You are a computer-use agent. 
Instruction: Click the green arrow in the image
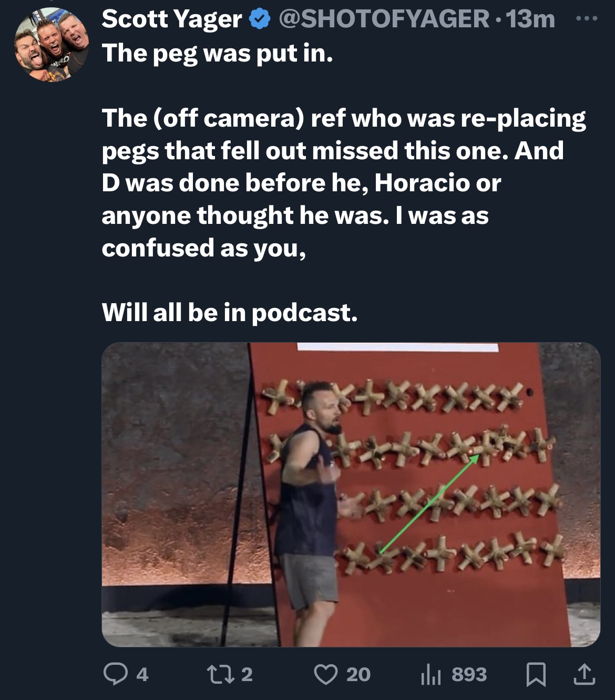(x=429, y=503)
